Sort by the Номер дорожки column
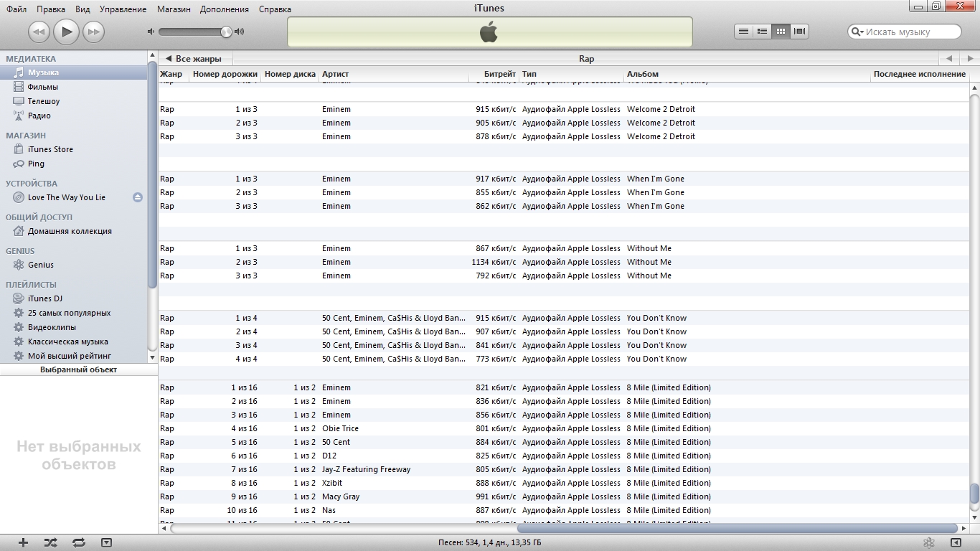 225,74
